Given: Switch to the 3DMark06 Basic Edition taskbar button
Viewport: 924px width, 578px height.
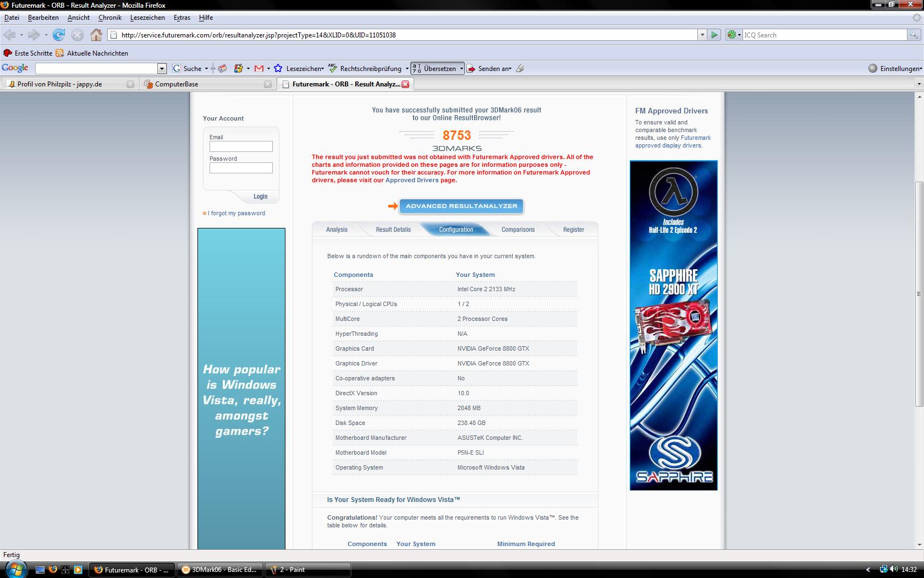Looking at the screenshot, I should [220, 570].
